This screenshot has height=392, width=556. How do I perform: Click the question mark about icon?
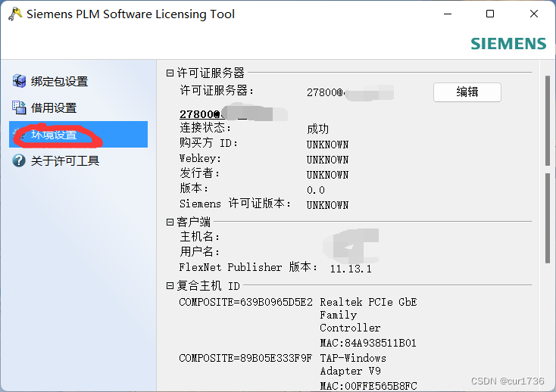click(x=19, y=160)
